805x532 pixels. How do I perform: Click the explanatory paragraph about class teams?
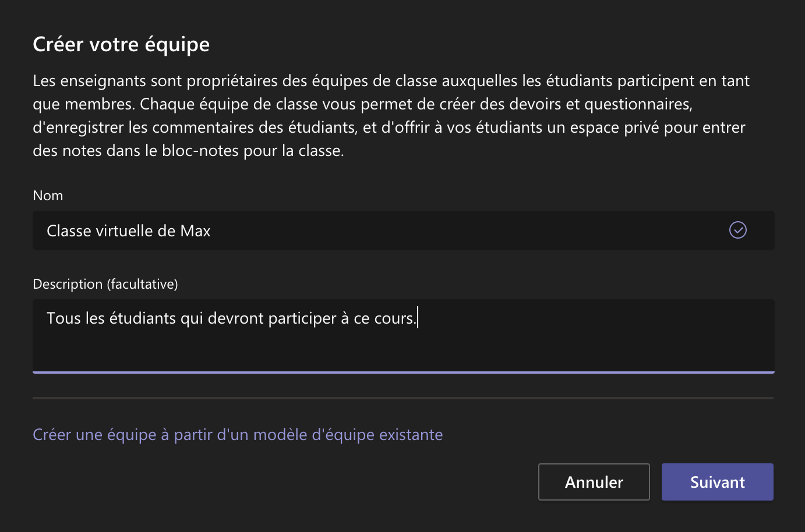(391, 116)
